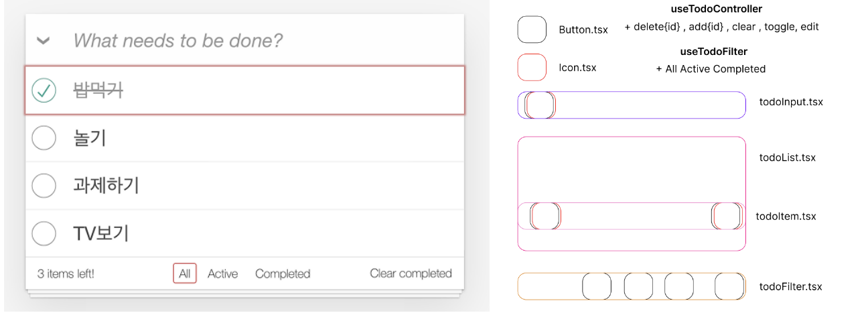Click the icon box inside the todoInput wireframe
The height and width of the screenshot is (315, 868).
(540, 105)
